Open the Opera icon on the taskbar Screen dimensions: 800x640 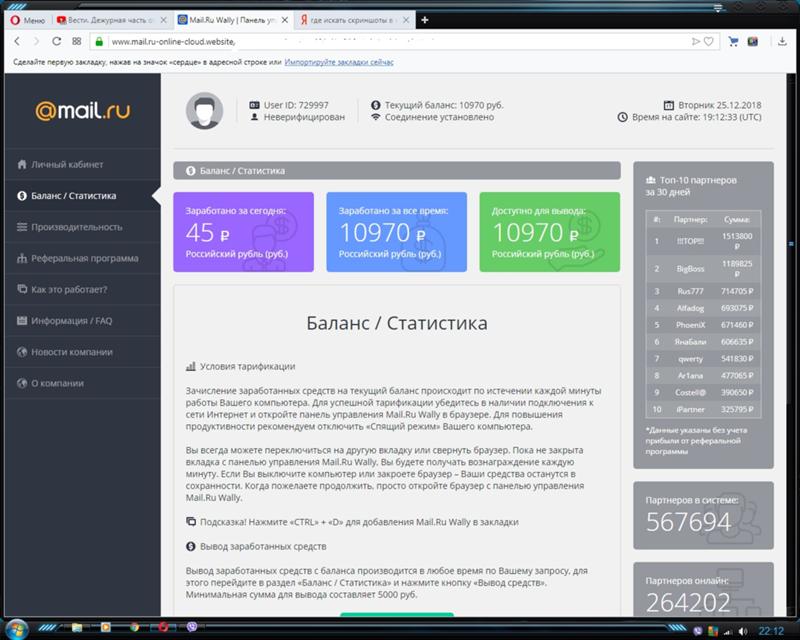(163, 627)
